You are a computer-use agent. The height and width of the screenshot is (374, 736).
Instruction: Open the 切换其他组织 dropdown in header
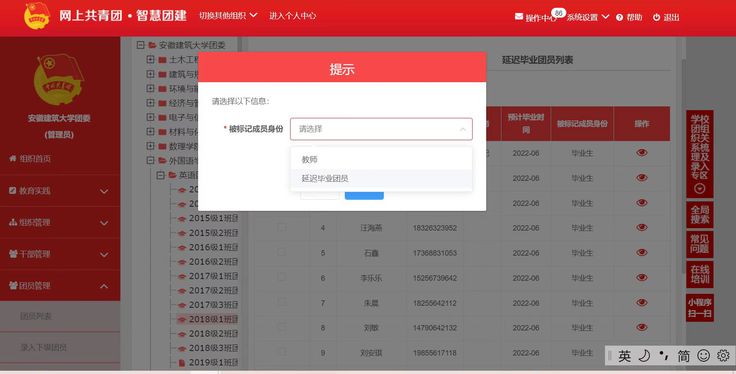pos(228,15)
